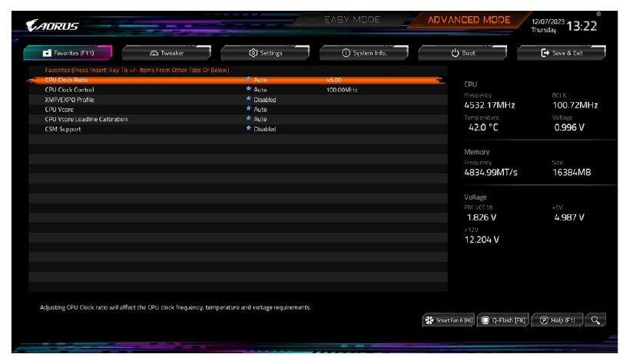Open the Save & Exit tab
This screenshot has height=364, width=636.
(x=561, y=53)
